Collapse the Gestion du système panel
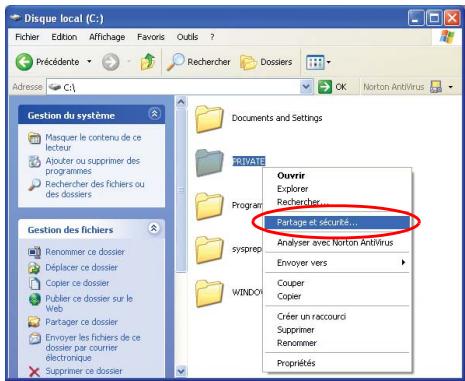This screenshot has height=381, width=465. [x=154, y=114]
